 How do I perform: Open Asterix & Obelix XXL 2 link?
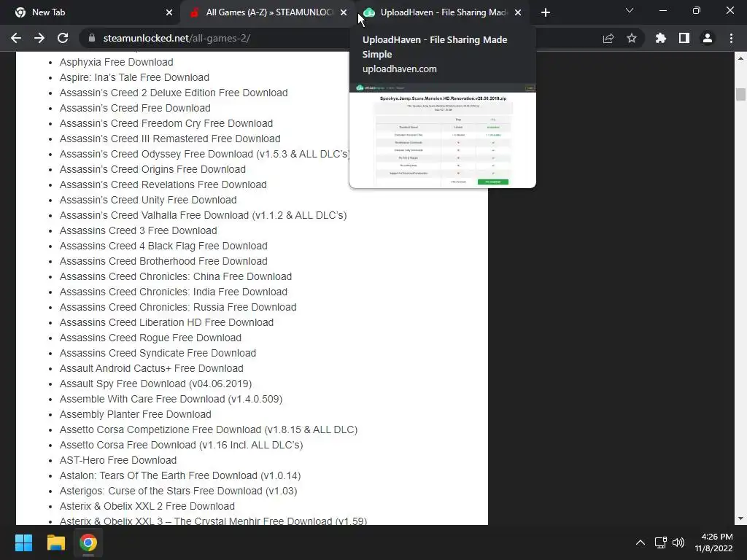click(x=147, y=506)
